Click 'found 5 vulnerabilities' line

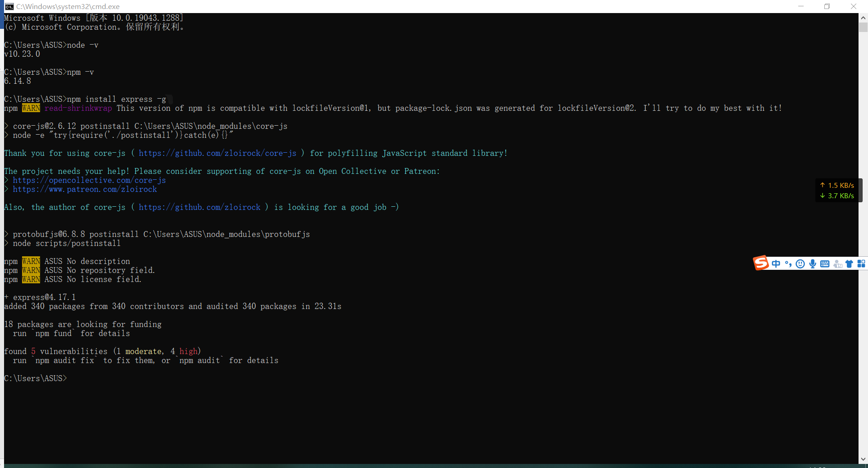click(103, 351)
